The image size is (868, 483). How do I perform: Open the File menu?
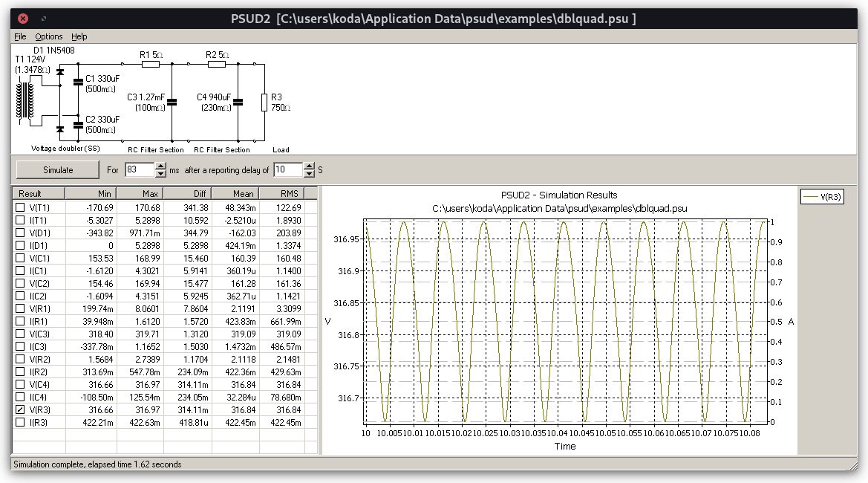[x=20, y=36]
